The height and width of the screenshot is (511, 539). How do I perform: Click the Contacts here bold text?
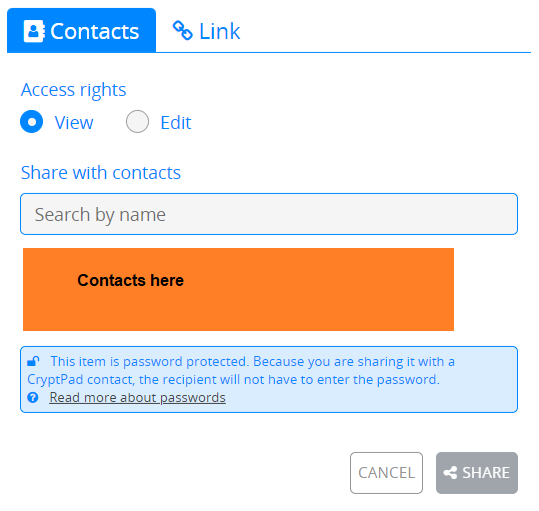pyautogui.click(x=131, y=280)
